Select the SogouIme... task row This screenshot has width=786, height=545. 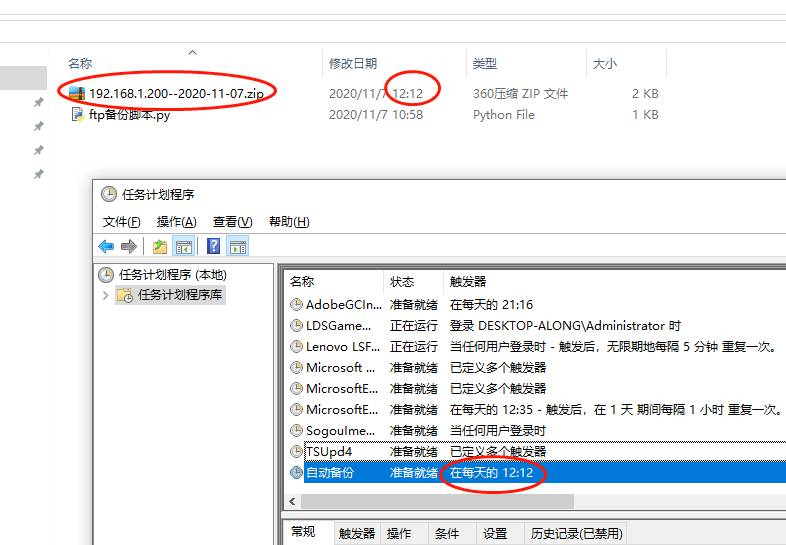(340, 431)
